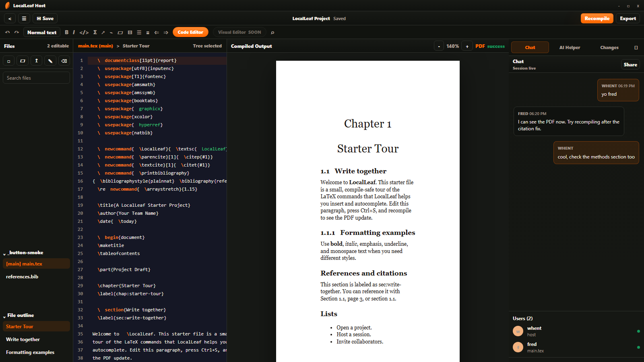Select user fred in the Users list
This screenshot has width=644, height=362.
coord(576,347)
